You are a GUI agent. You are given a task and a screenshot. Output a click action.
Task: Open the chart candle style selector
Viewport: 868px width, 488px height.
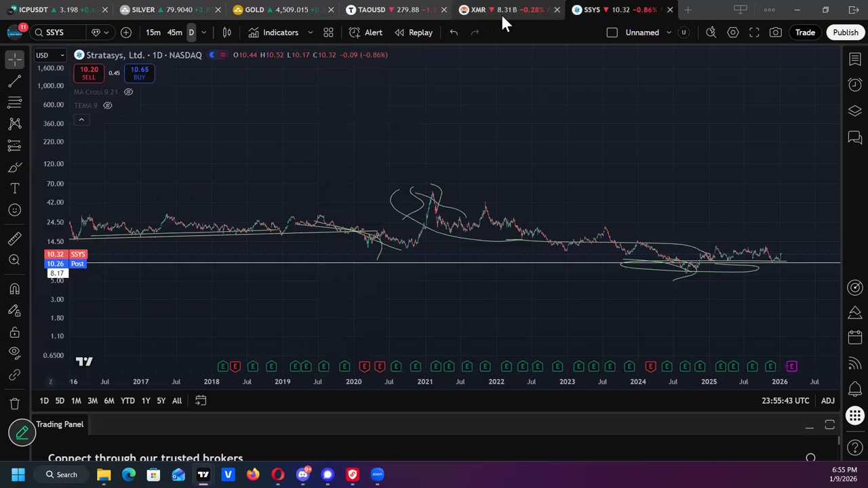(x=227, y=33)
